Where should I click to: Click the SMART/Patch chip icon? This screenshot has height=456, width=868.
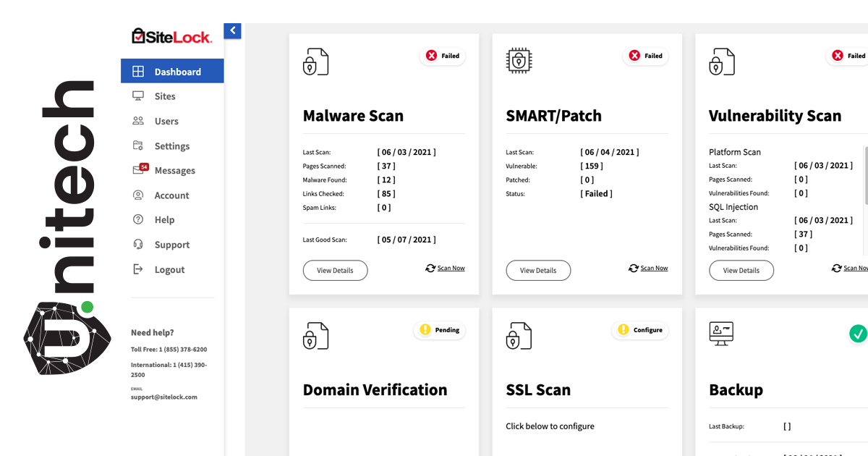(518, 61)
